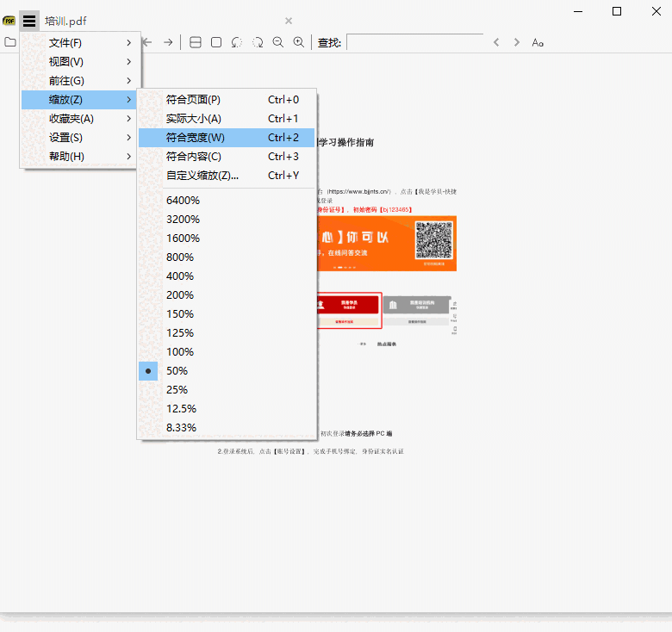Screen dimensions: 672x632
Task: Go to the next page arrow
Action: [x=168, y=42]
